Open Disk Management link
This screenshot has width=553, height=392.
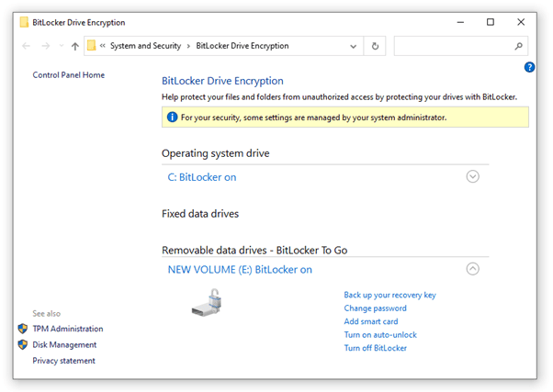pos(64,345)
